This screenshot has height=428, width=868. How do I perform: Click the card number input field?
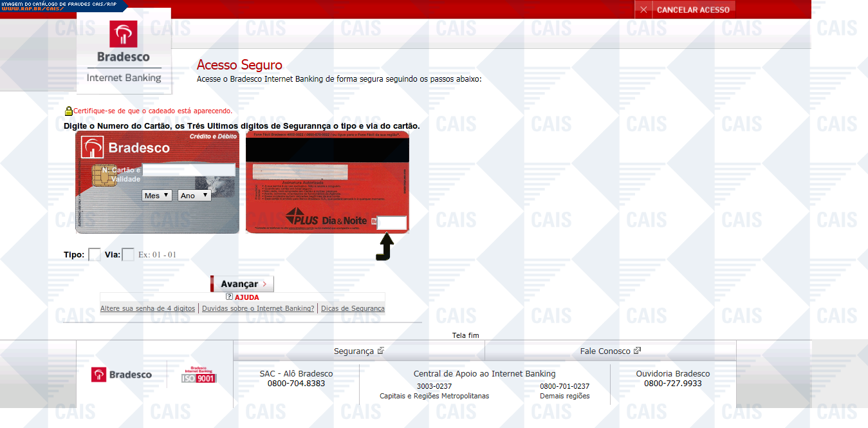[189, 170]
